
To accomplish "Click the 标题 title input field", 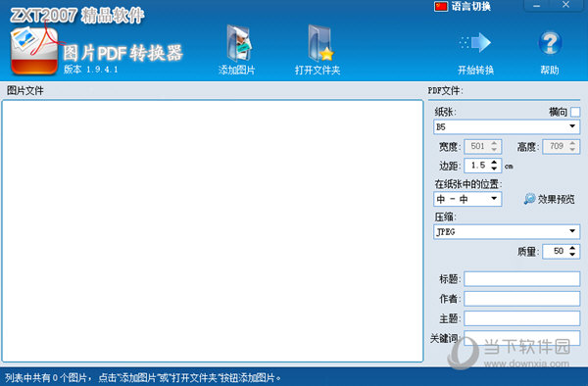I will 522,279.
